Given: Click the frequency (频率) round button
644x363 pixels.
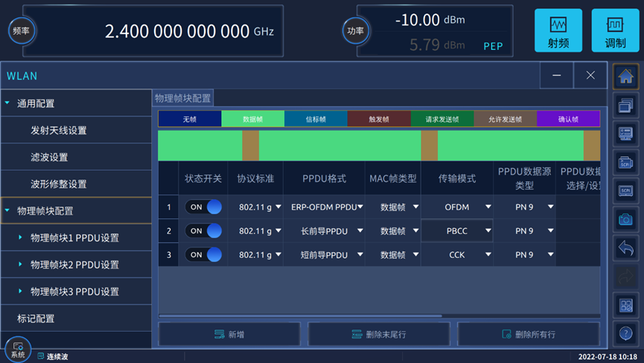Looking at the screenshot, I should pos(22,31).
